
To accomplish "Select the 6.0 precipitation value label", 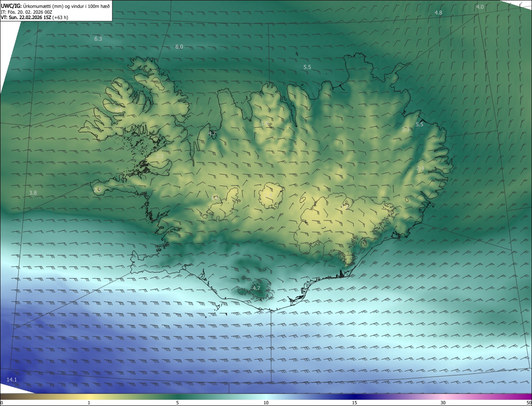I will 179,47.
